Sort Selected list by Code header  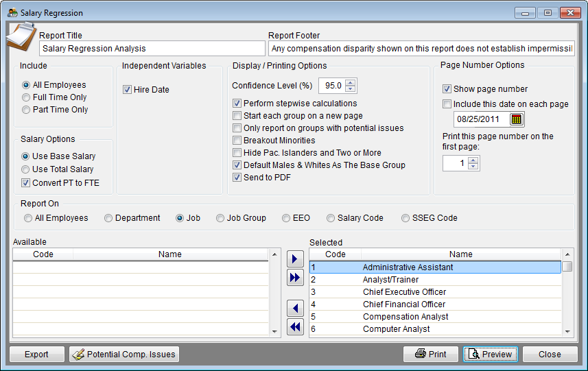click(336, 254)
